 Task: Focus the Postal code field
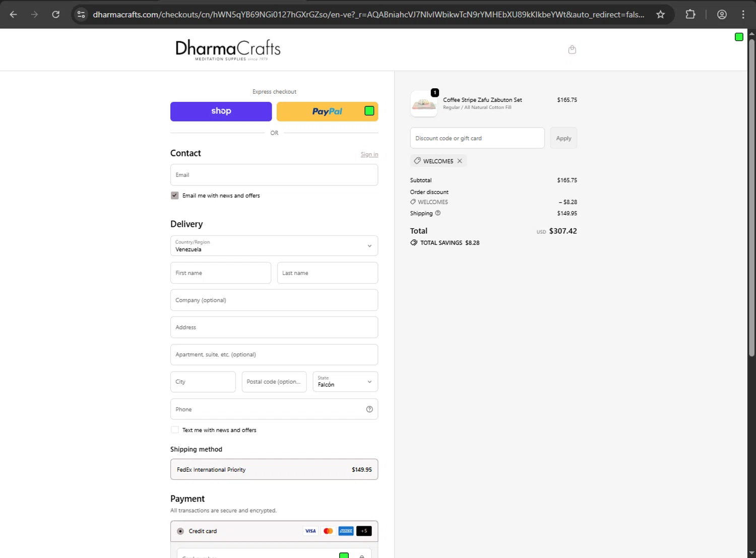274,382
